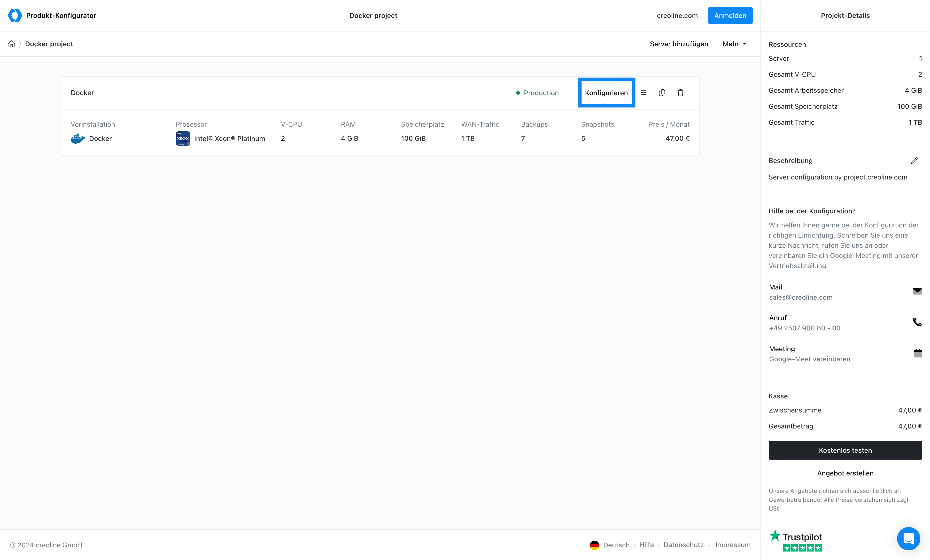
Task: Click Gesamt Arbeitsspeicher row label
Action: point(806,91)
